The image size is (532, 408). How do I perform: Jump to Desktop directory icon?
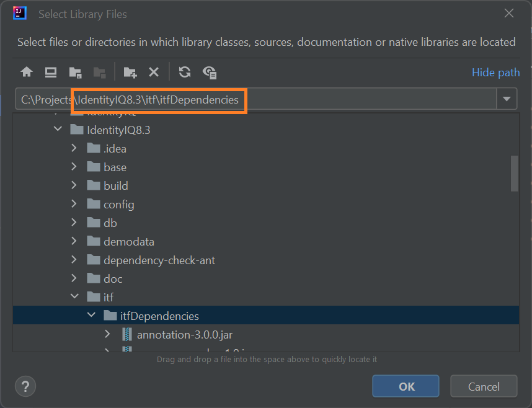tap(51, 72)
